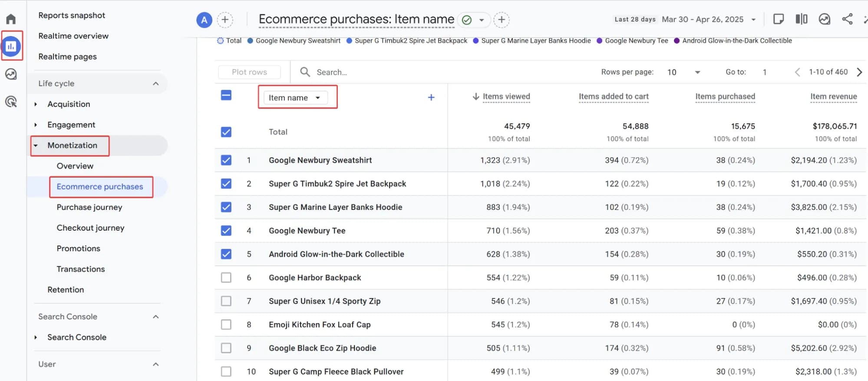Sort by Items viewed column header
The height and width of the screenshot is (381, 868).
tap(506, 96)
